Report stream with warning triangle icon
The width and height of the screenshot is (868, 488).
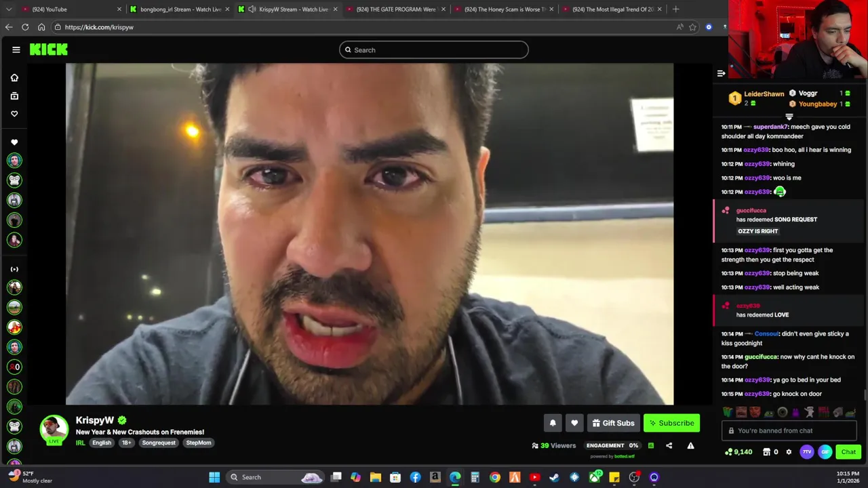point(690,446)
